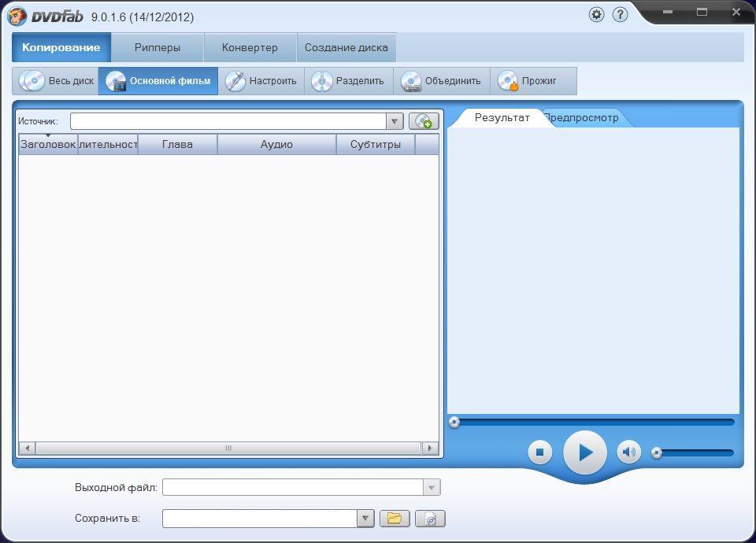The image size is (756, 543).
Task: Close the DVDFab window
Action: tap(736, 12)
